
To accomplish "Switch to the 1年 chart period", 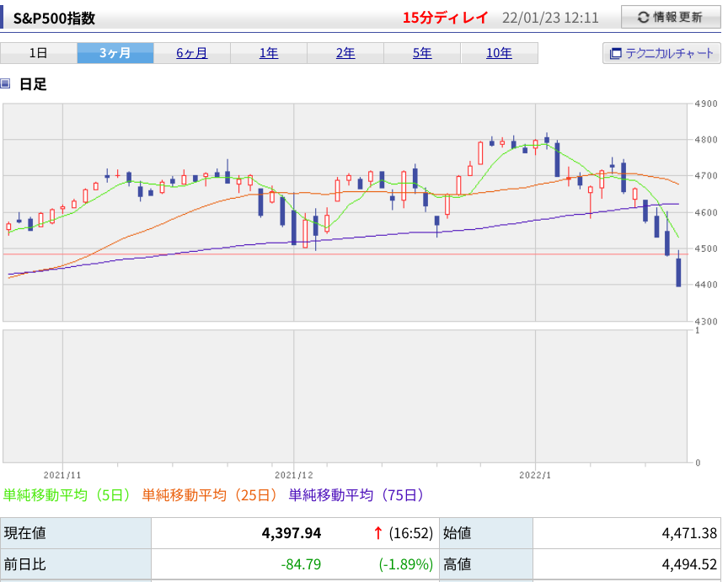I will click(269, 53).
